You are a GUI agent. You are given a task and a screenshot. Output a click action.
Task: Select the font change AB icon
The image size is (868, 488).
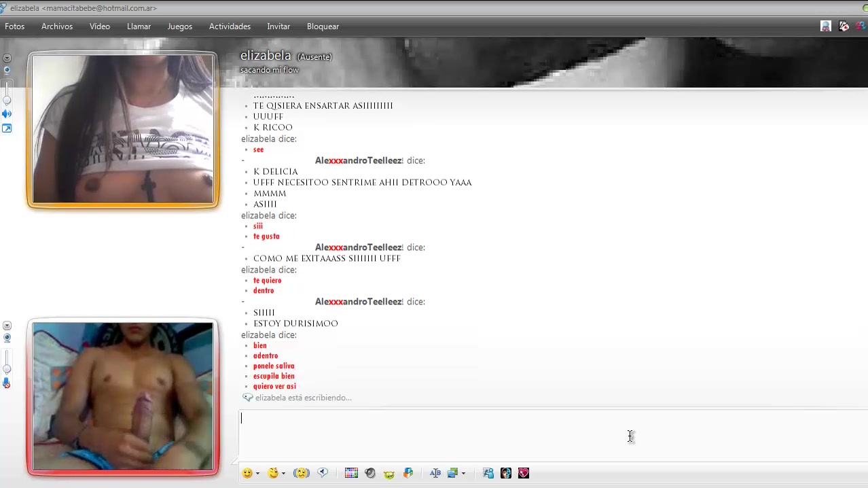click(x=435, y=473)
